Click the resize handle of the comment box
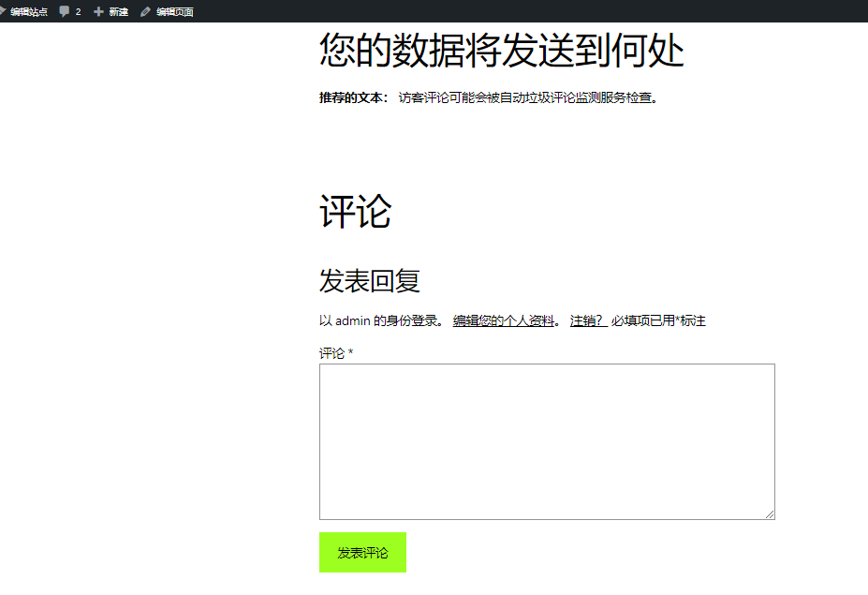 coord(770,514)
